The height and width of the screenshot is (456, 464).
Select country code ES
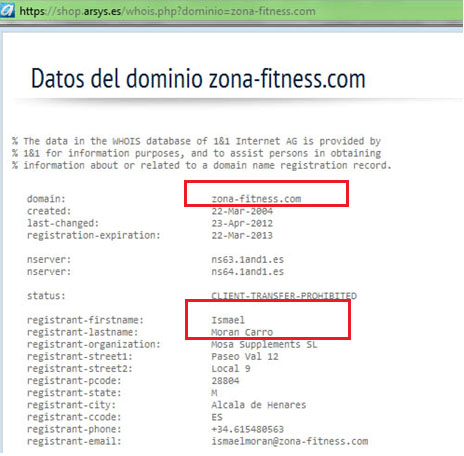coord(217,417)
